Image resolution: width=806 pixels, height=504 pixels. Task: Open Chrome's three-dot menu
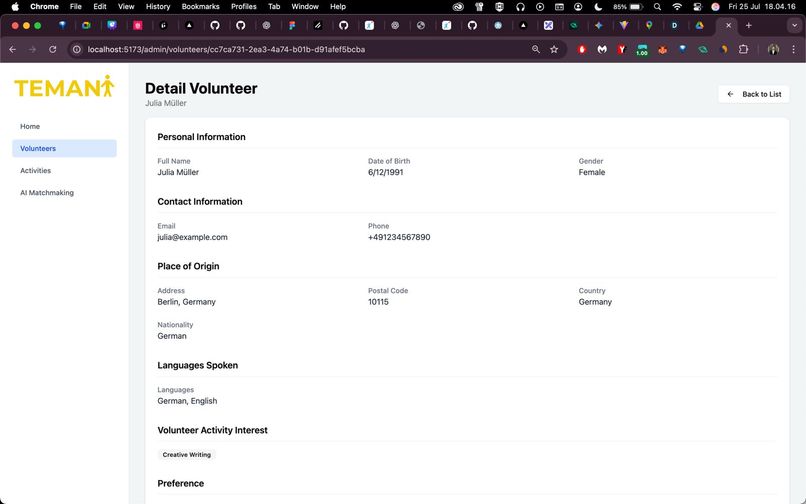(793, 49)
